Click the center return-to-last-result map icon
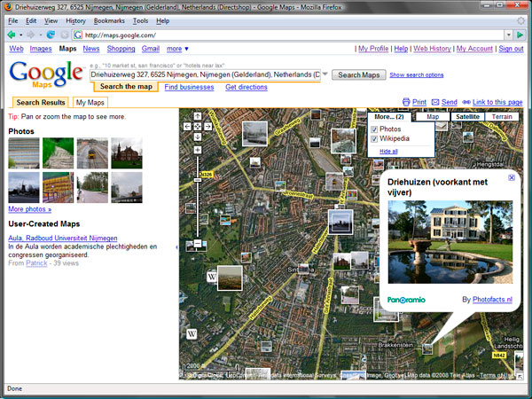The height and width of the screenshot is (399, 532). tap(198, 127)
